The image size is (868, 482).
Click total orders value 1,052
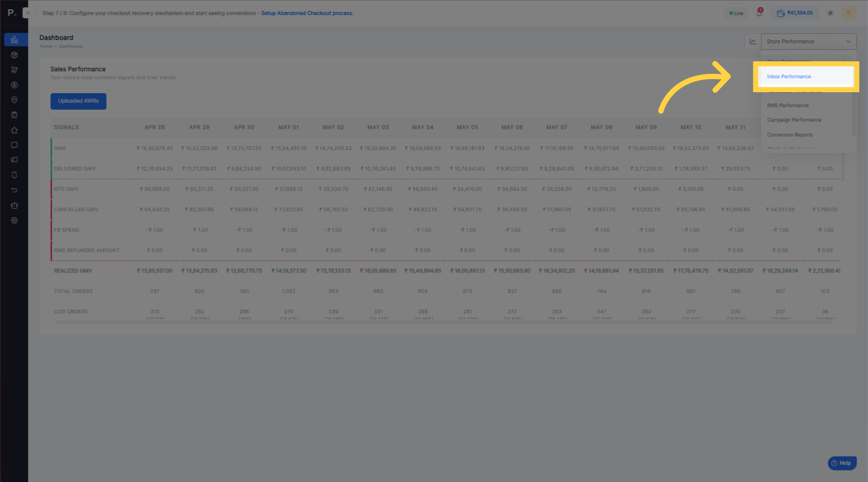click(289, 292)
